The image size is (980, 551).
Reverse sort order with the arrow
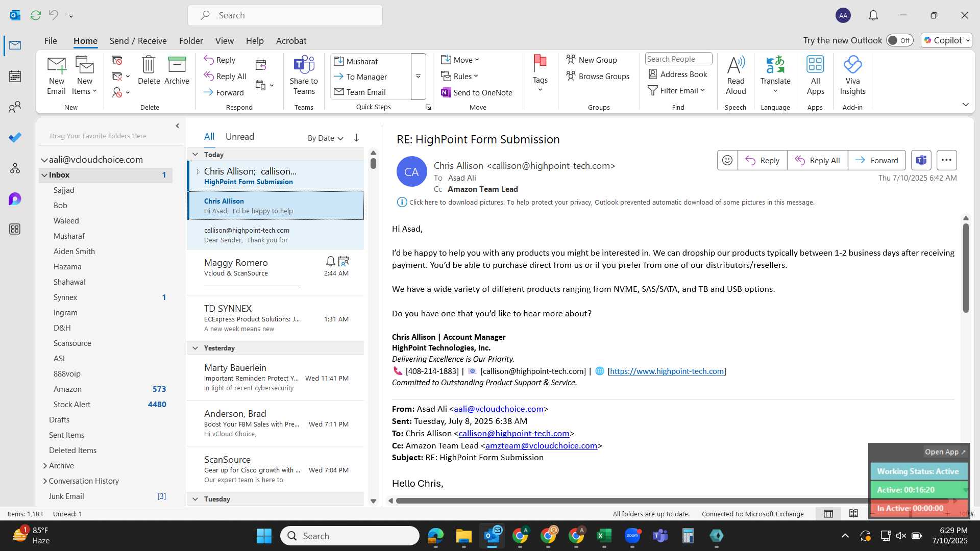click(356, 138)
